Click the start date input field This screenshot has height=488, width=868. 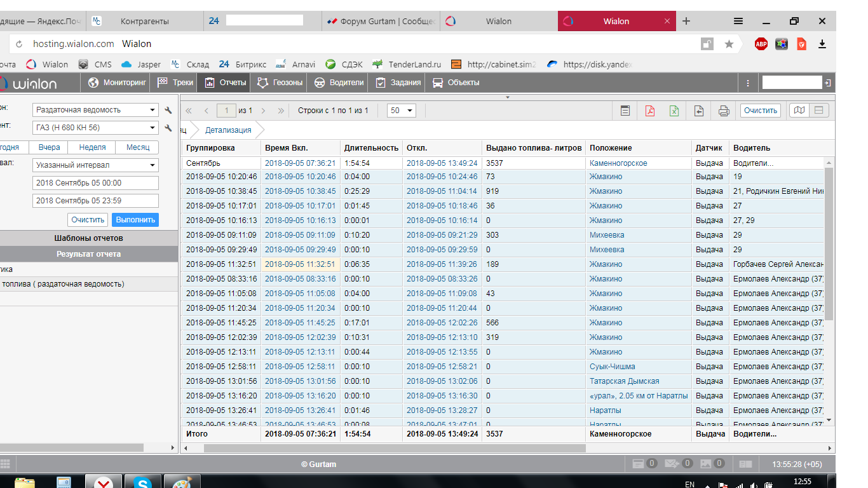[x=95, y=183]
